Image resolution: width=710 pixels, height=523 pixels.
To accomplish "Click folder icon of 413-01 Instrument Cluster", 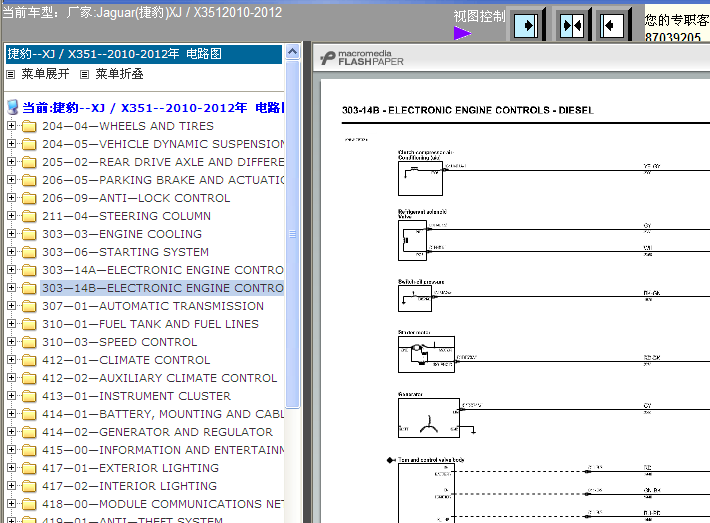I will (x=29, y=396).
